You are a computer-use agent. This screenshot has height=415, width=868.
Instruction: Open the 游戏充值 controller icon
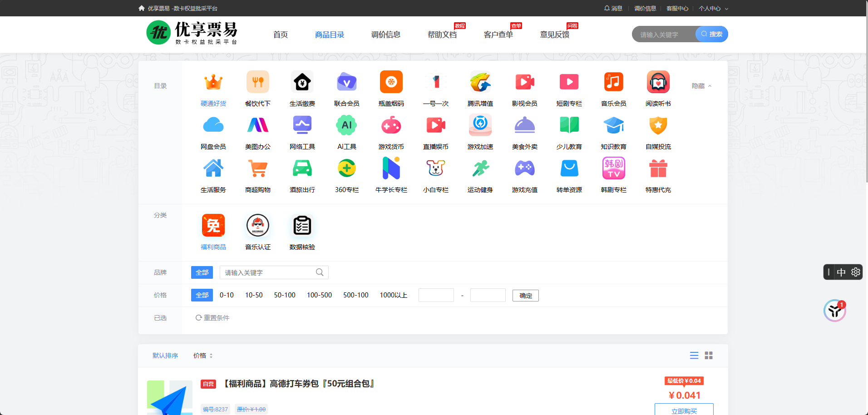(525, 168)
